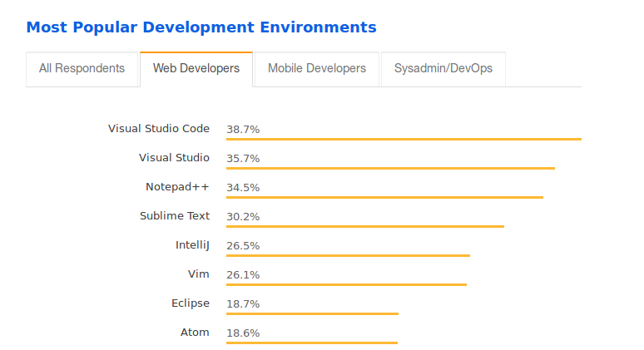Image resolution: width=644 pixels, height=350 pixels.
Task: Select the 18.6% percentage
Action: pos(243,333)
